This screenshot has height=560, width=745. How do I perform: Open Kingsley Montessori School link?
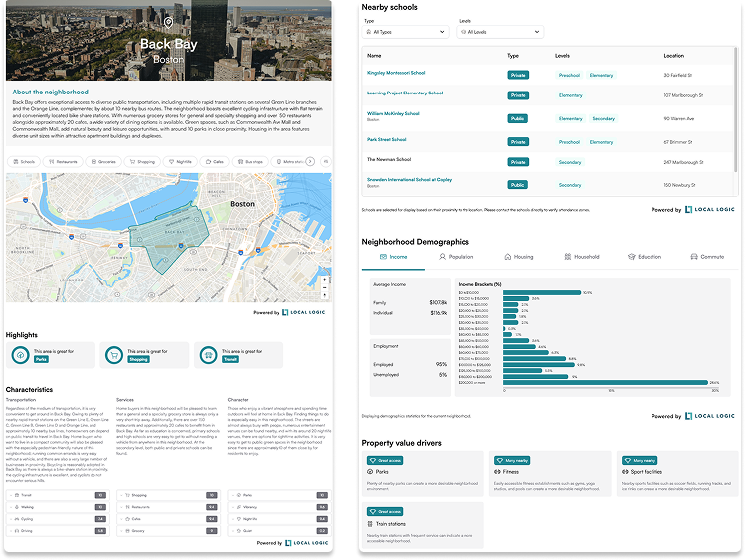point(396,73)
